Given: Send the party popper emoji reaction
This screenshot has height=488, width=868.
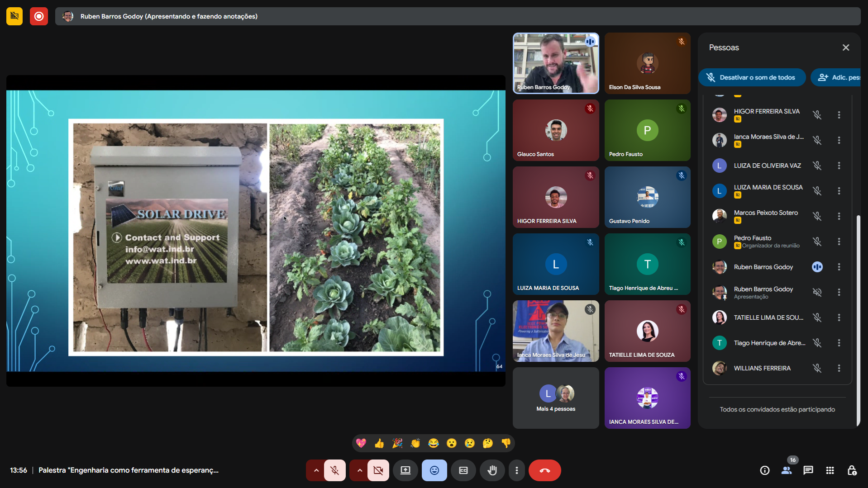Looking at the screenshot, I should 397,443.
